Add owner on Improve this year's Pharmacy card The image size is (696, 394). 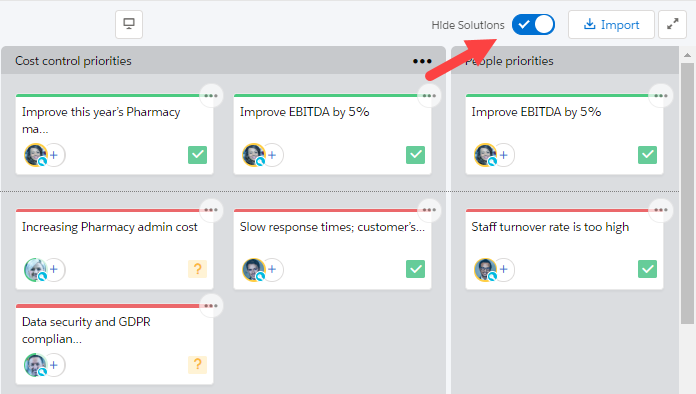point(54,155)
